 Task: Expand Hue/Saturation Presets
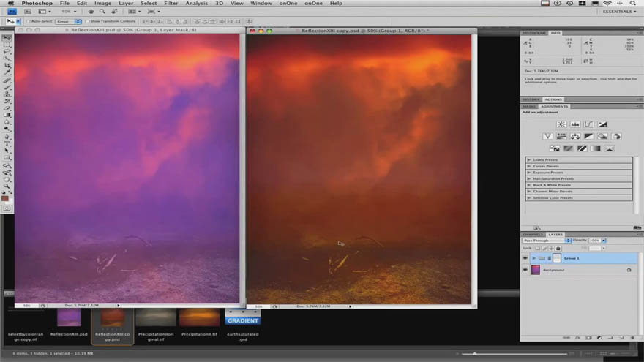(x=529, y=179)
